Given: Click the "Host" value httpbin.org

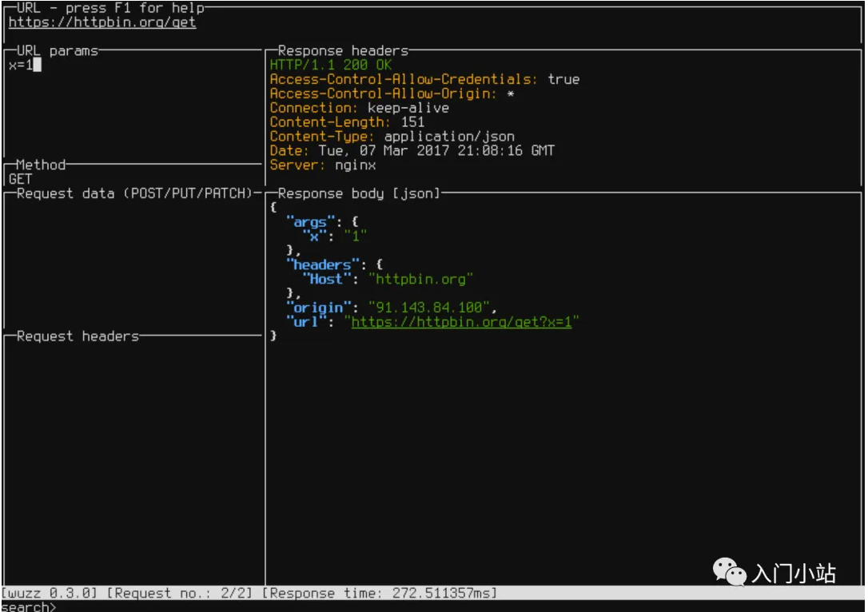Looking at the screenshot, I should coord(420,280).
